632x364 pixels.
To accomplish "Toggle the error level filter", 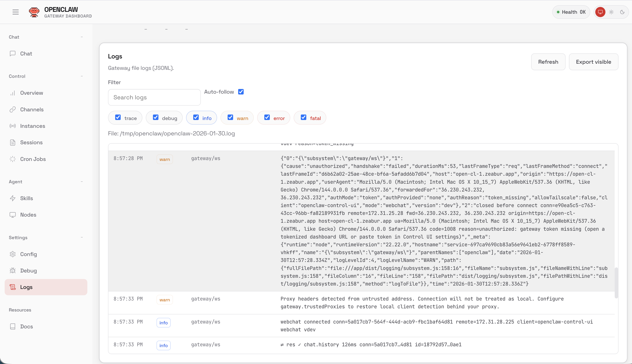I will 267,117.
